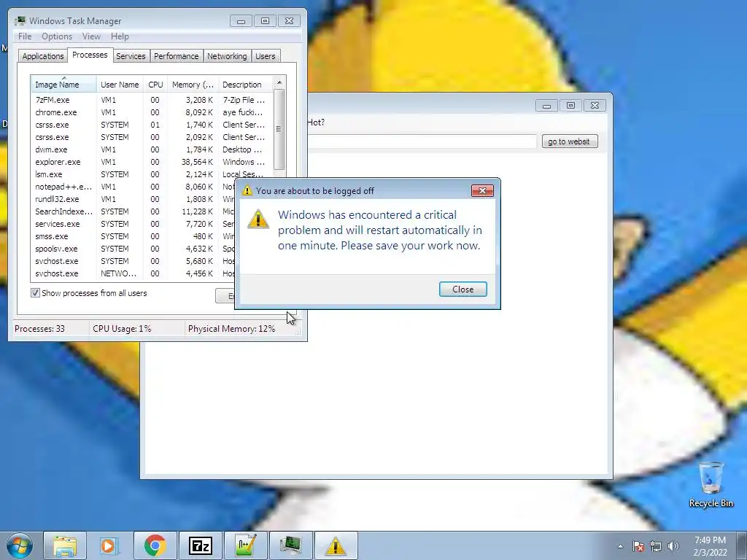Select the services.exe process row

[x=133, y=224]
